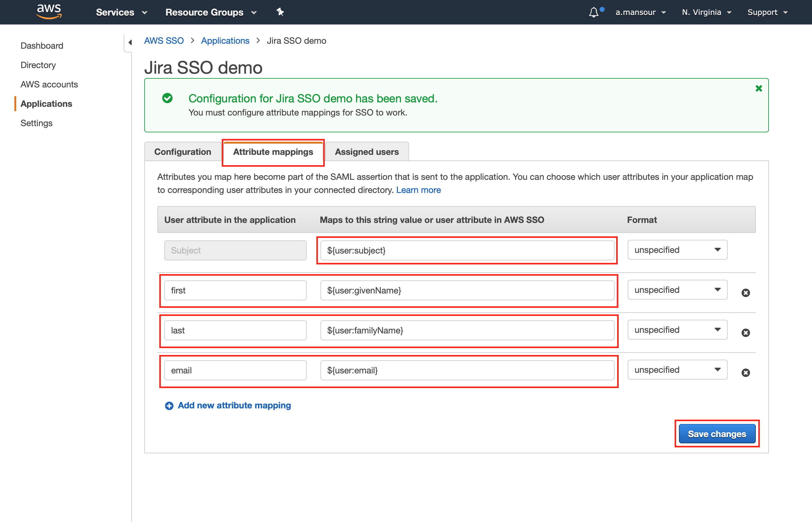Collapse the left sidebar with arrow icon
The image size is (812, 522).
[130, 42]
